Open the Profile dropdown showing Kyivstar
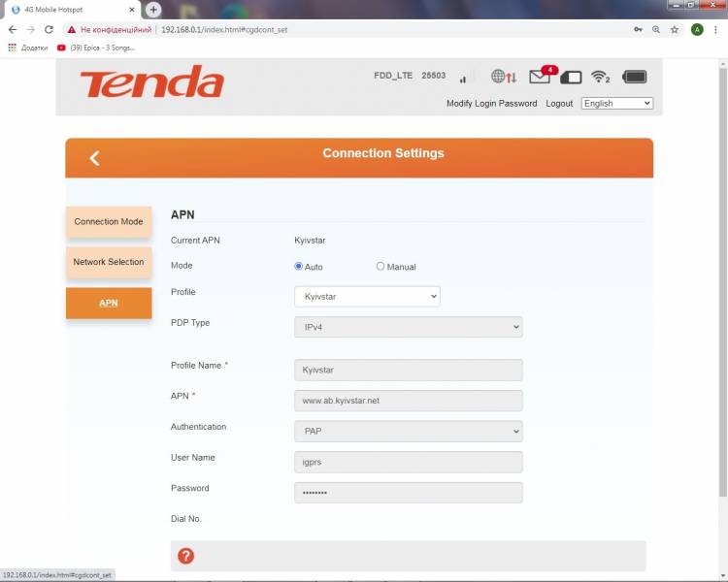Image resolution: width=728 pixels, height=582 pixels. [x=367, y=296]
